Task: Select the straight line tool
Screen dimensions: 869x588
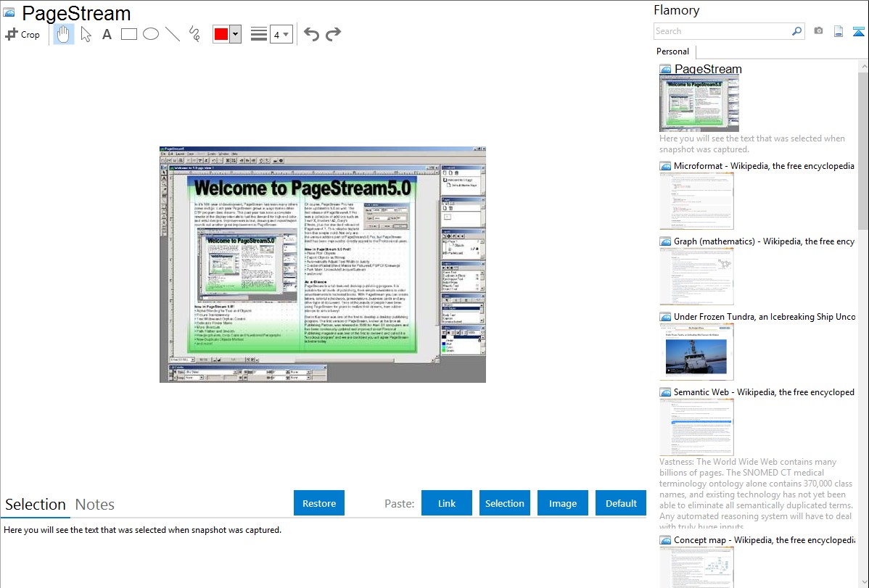Action: point(173,34)
